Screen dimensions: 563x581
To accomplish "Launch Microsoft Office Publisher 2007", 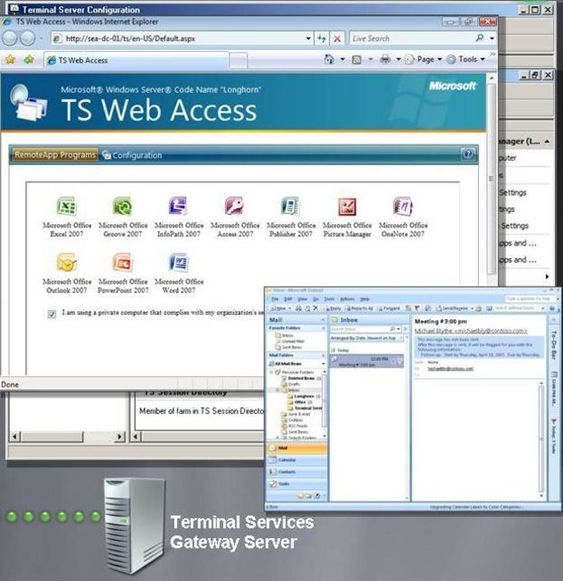I will [291, 217].
